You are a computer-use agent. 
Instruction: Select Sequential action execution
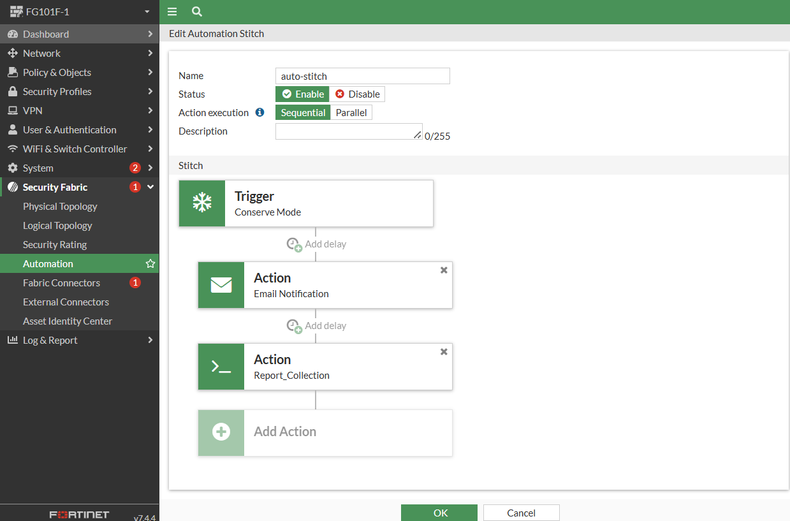pyautogui.click(x=303, y=112)
